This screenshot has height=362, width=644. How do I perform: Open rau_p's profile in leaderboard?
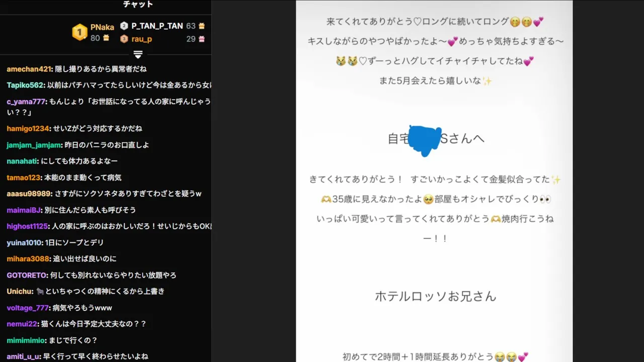tap(141, 39)
